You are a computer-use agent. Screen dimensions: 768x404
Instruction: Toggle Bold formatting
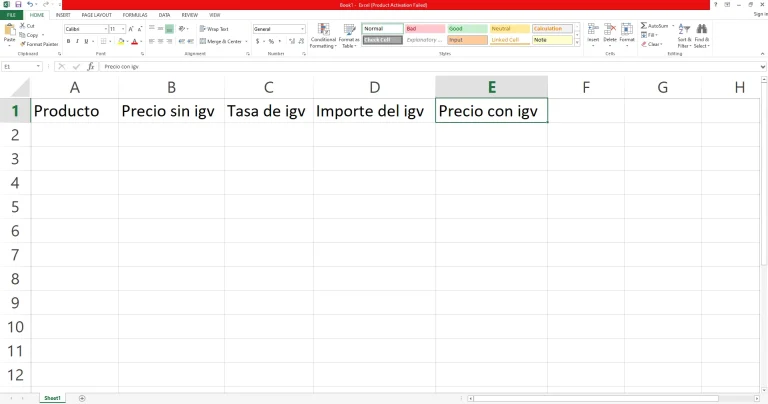[69, 42]
